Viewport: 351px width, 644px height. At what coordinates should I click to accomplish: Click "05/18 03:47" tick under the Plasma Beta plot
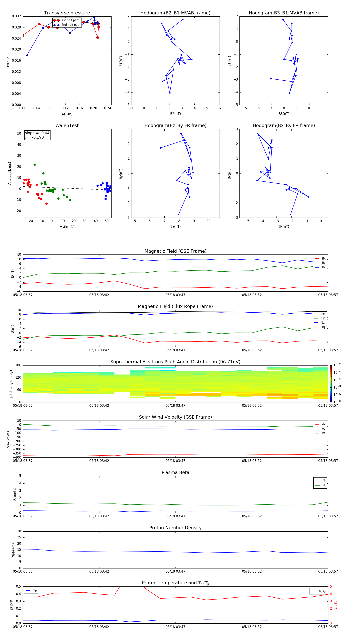point(175,516)
